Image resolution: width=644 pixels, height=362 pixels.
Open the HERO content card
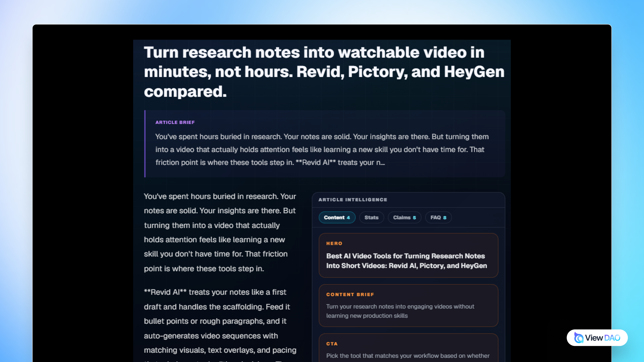pos(408,255)
